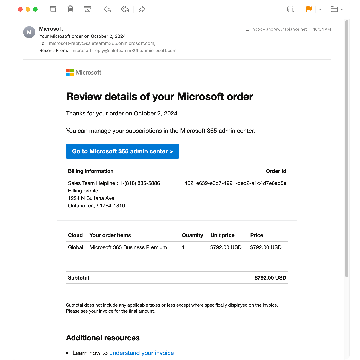Click the order ID value string
The image size is (360, 360).
(x=235, y=183)
